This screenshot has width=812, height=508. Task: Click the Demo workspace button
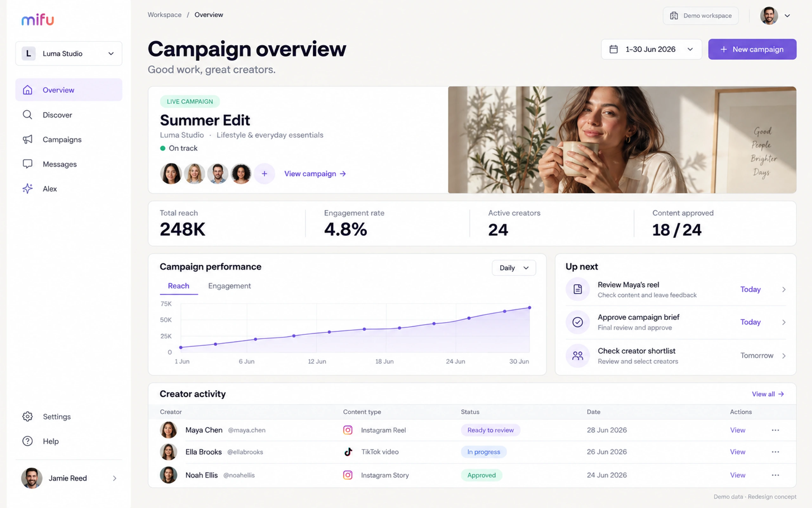[x=701, y=16]
